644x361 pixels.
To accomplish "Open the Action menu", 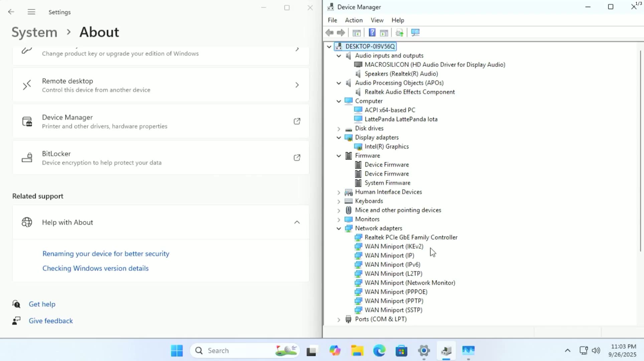I will click(x=353, y=20).
